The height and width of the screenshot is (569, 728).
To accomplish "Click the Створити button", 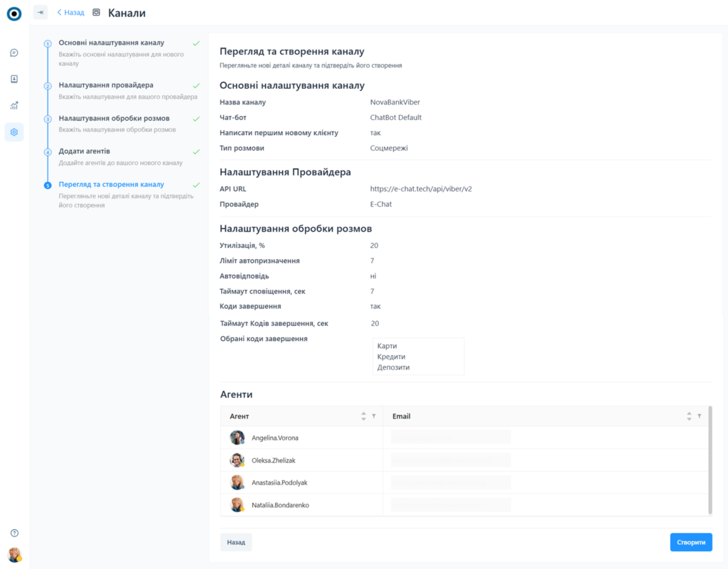I will click(690, 542).
